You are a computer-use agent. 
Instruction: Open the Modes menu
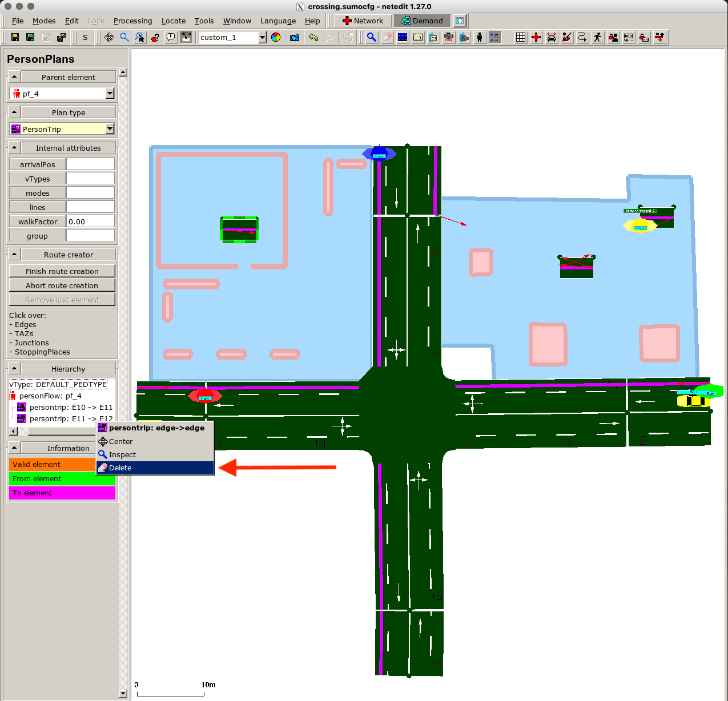[44, 21]
